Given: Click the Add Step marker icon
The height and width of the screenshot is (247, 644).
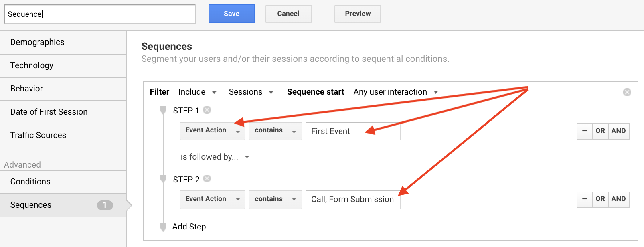Looking at the screenshot, I should tap(163, 227).
